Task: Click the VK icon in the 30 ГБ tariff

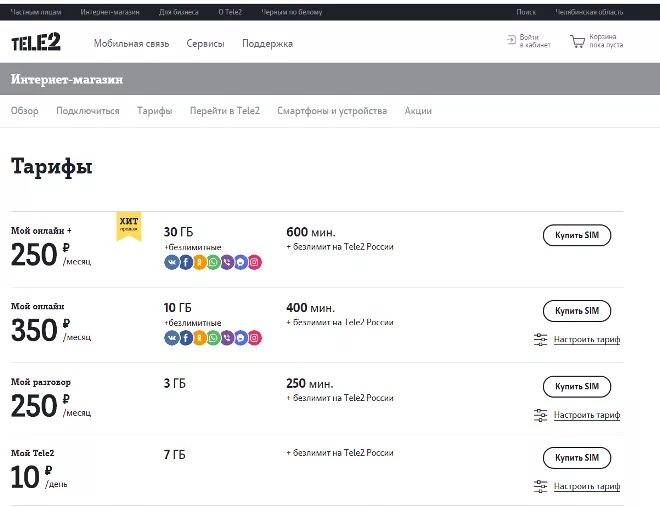Action: tap(171, 262)
